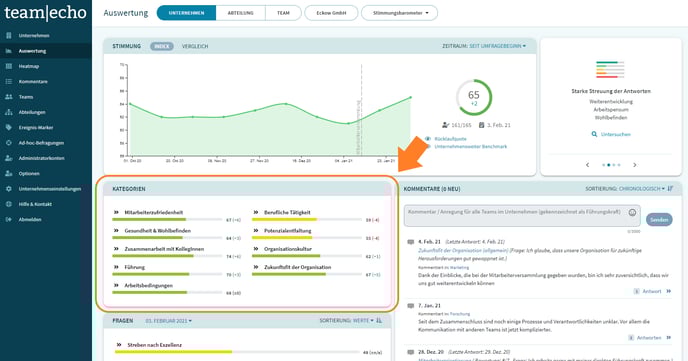Switch Stimmung view to INDEX pill
This screenshot has width=688, height=361.
tap(161, 46)
